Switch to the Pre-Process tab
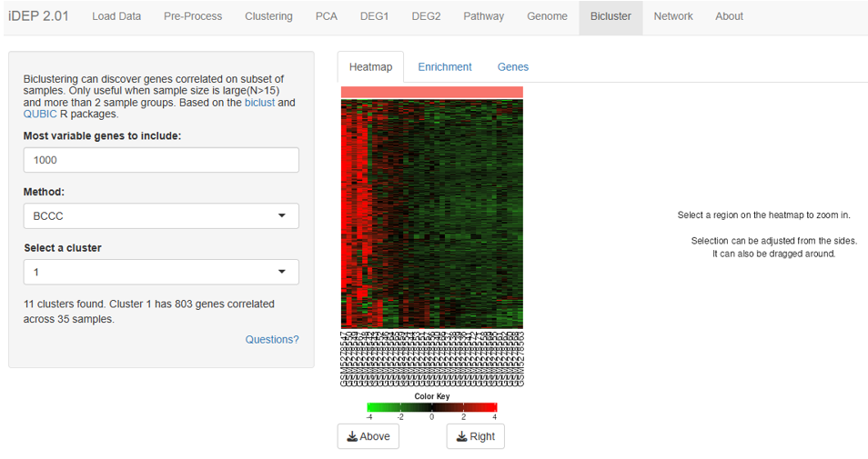The image size is (868, 459). 193,16
